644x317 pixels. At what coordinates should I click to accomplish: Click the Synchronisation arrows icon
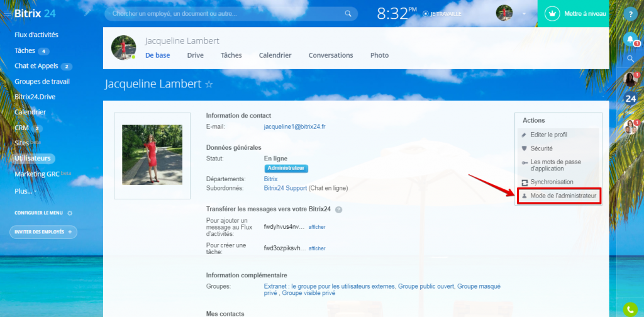tap(525, 182)
